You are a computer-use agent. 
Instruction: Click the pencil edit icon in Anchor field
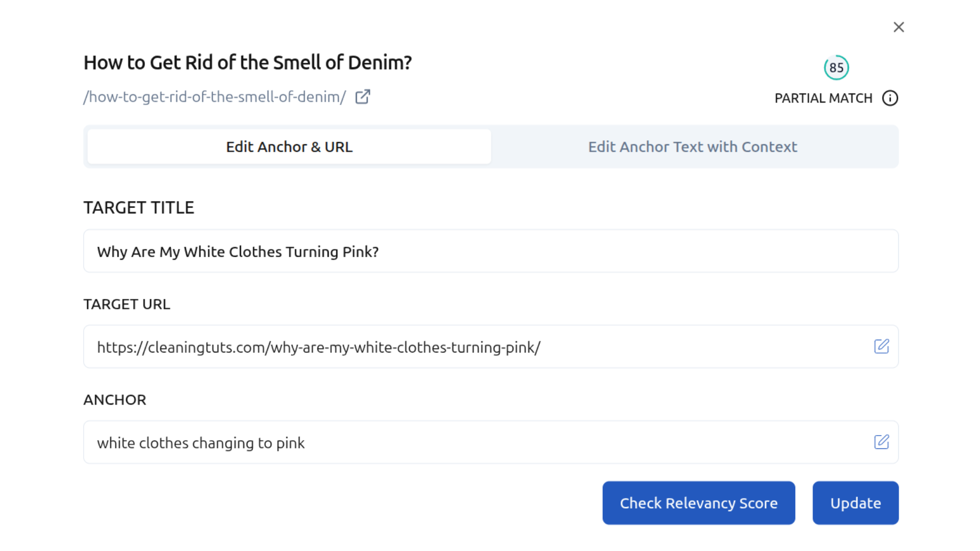[881, 442]
